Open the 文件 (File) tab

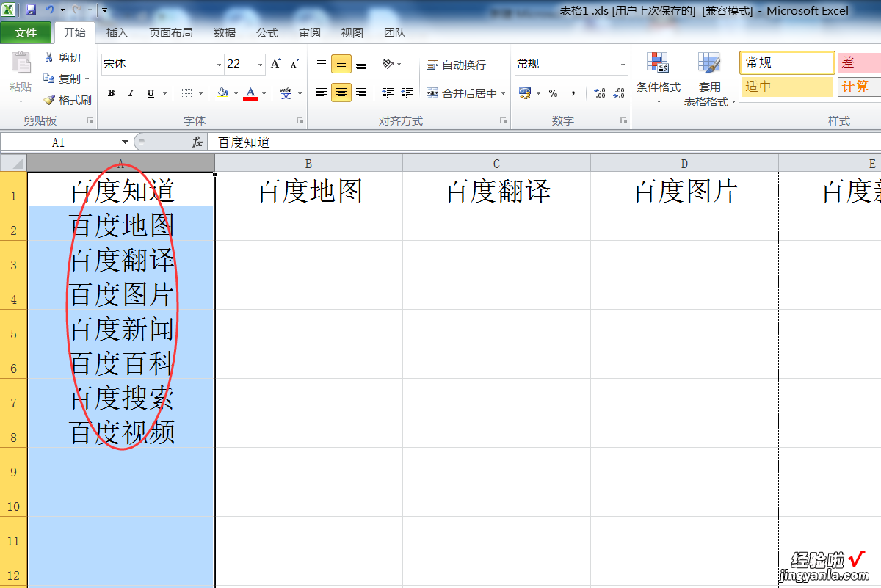(x=26, y=33)
